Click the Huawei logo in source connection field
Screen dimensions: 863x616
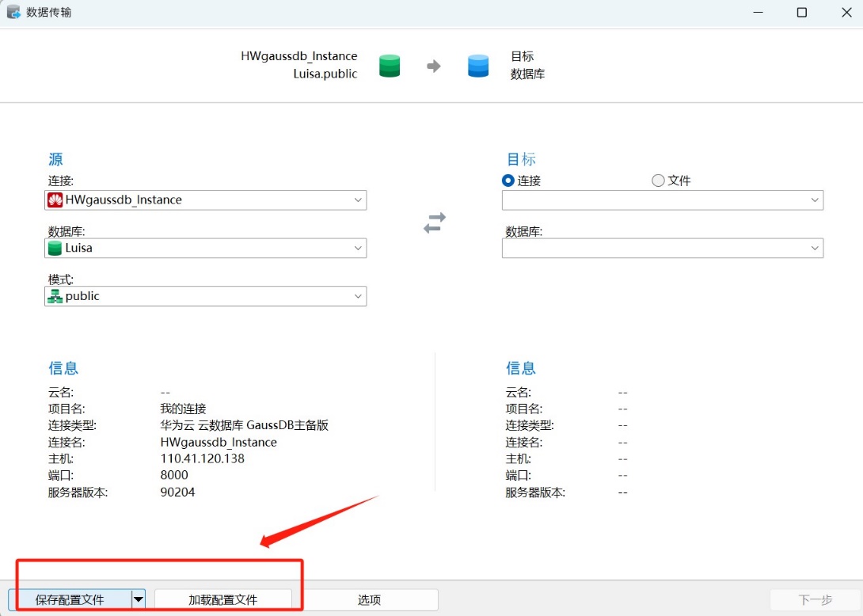pos(55,200)
